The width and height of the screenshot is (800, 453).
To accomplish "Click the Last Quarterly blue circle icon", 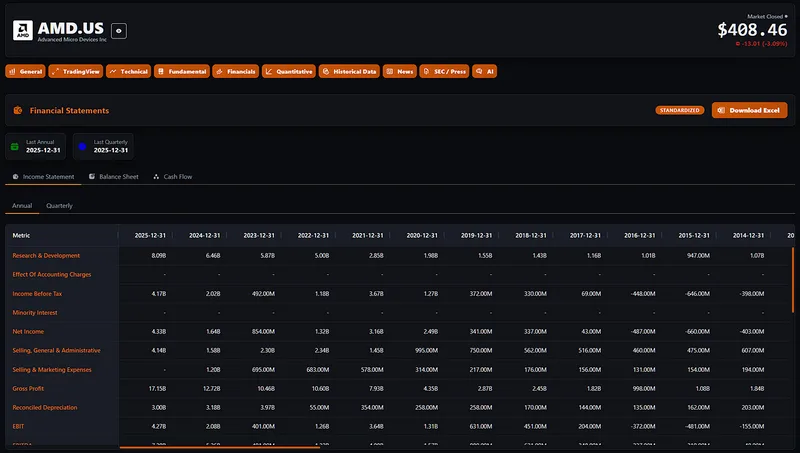I will [82, 146].
